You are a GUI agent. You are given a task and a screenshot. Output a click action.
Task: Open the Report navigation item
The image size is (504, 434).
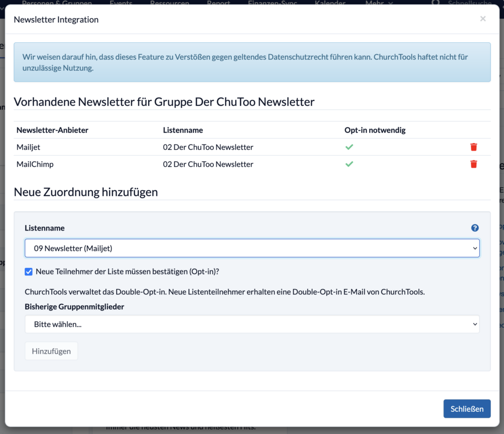[218, 2]
